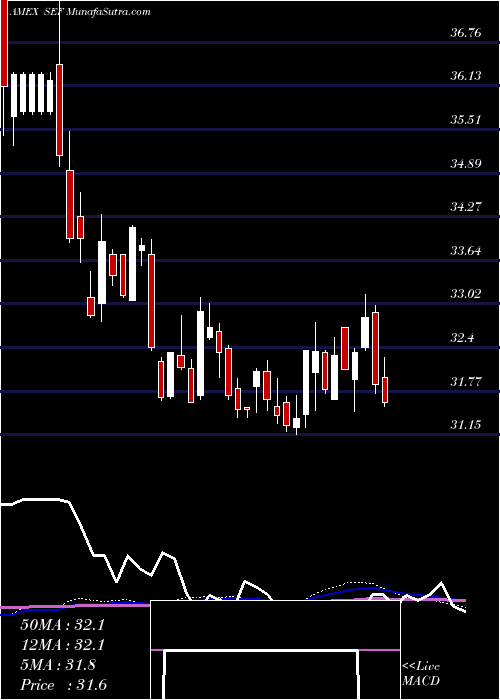Click the 36.76 price axis label

[466, 33]
